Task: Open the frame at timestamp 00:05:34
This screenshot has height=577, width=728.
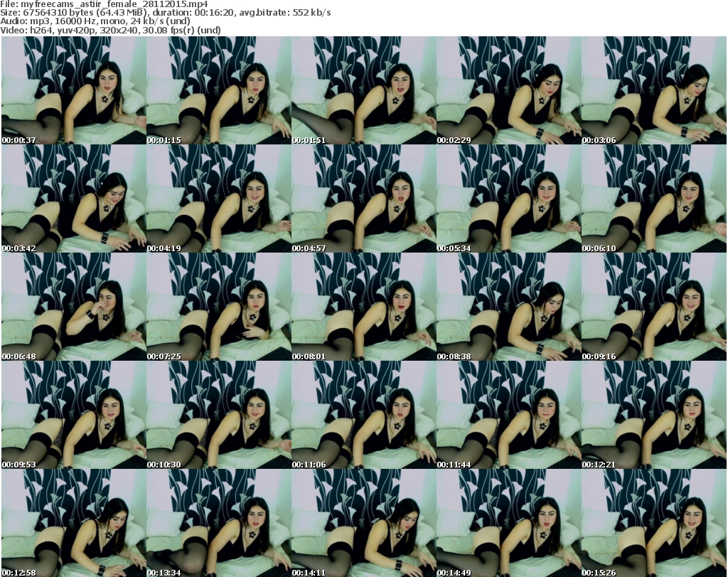Action: point(508,198)
